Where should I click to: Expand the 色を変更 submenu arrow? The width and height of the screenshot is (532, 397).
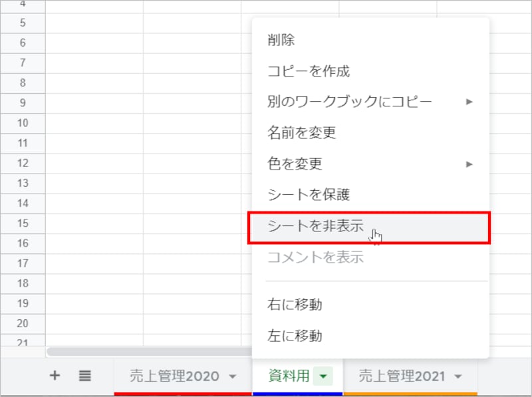(x=469, y=163)
